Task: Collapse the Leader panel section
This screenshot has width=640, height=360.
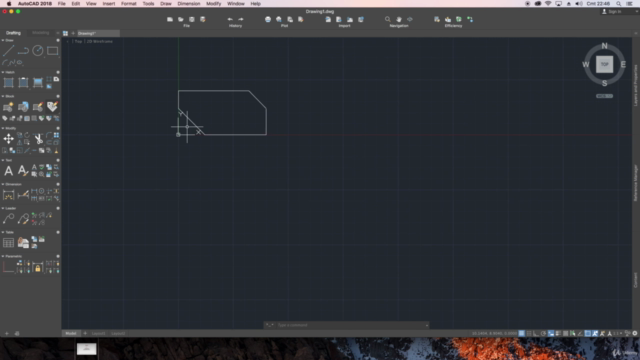Action: pyautogui.click(x=3, y=208)
